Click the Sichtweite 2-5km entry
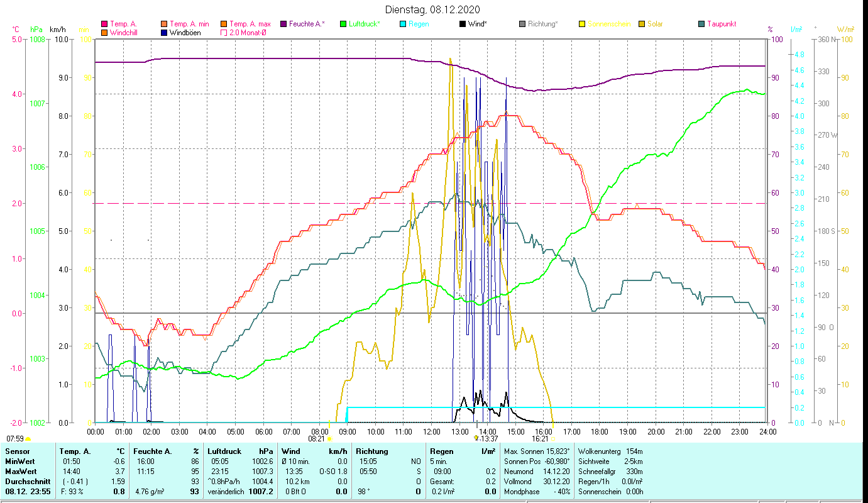 [610, 462]
